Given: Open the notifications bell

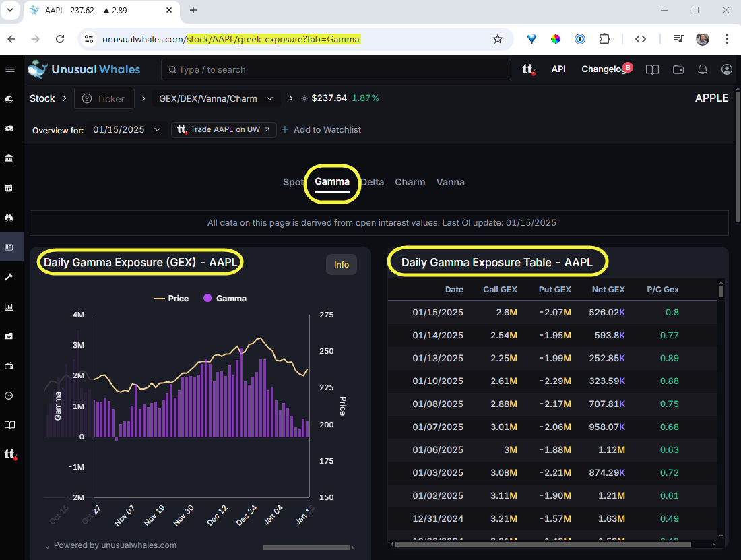Looking at the screenshot, I should pos(703,69).
